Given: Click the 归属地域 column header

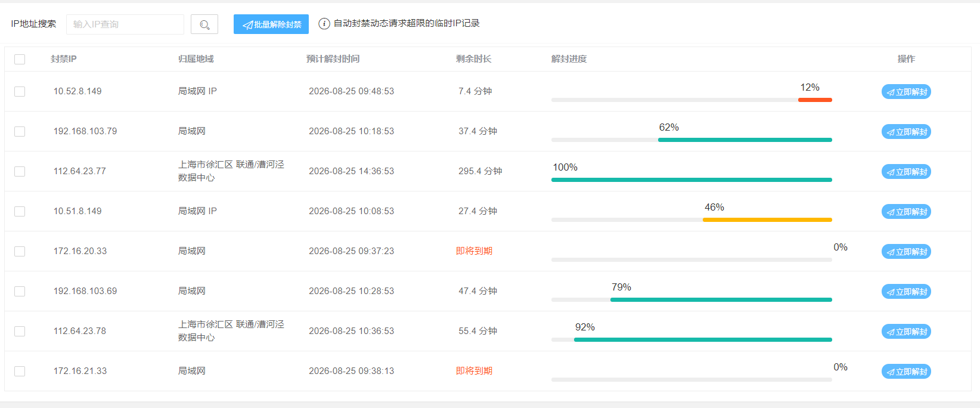Looking at the screenshot, I should click(x=196, y=59).
